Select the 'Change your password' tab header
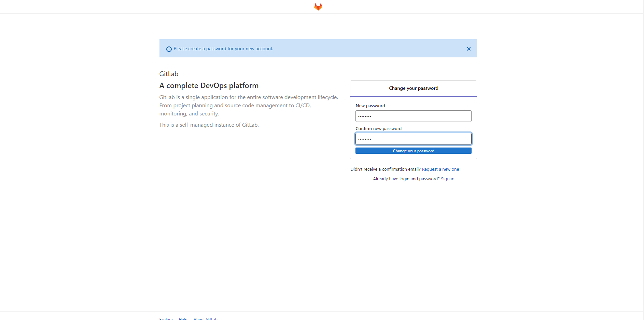 point(414,88)
